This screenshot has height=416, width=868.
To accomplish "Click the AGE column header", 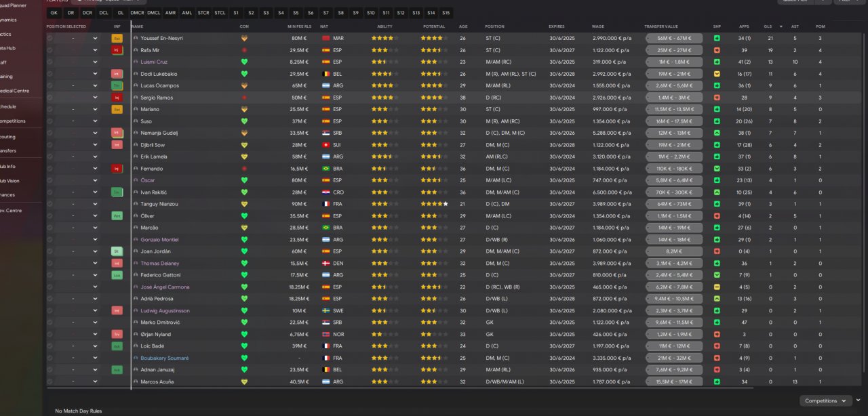I will (462, 26).
